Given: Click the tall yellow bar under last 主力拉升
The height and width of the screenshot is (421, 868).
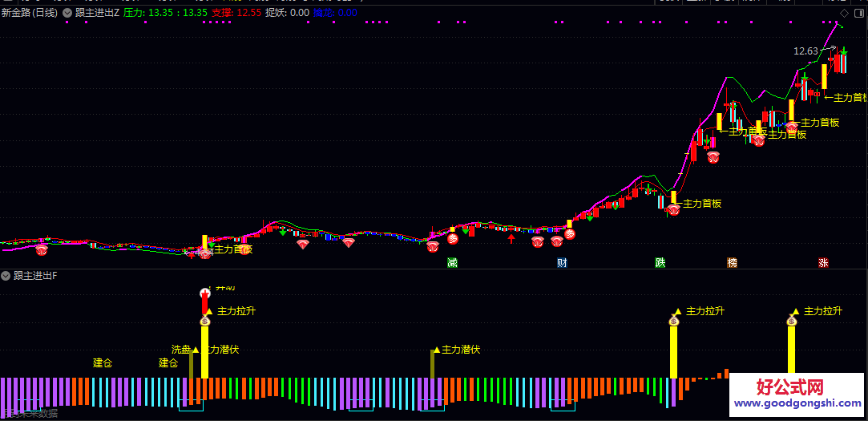Looking at the screenshot, I should click(x=792, y=350).
